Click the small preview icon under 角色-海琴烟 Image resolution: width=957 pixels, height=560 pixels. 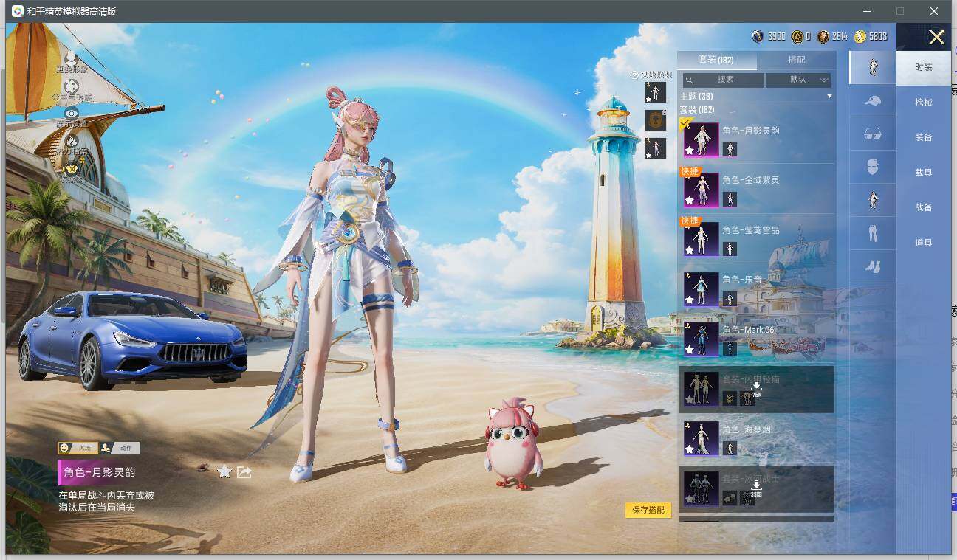tap(730, 448)
